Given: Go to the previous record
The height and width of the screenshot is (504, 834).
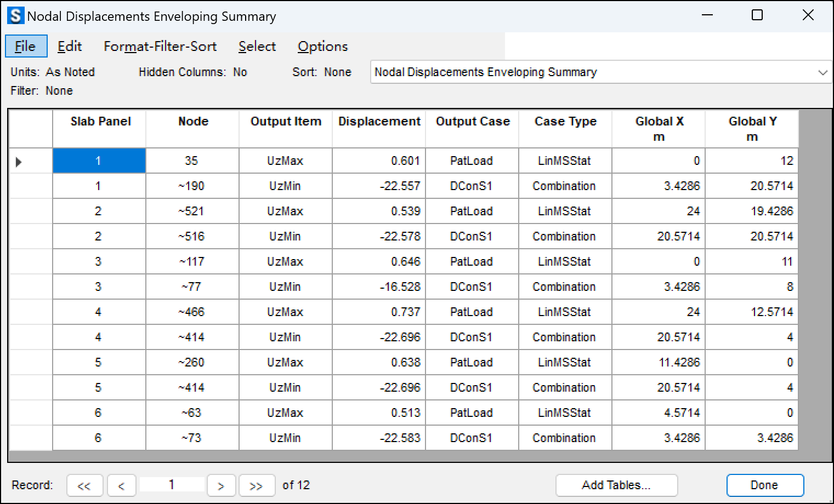Looking at the screenshot, I should coord(121,486).
